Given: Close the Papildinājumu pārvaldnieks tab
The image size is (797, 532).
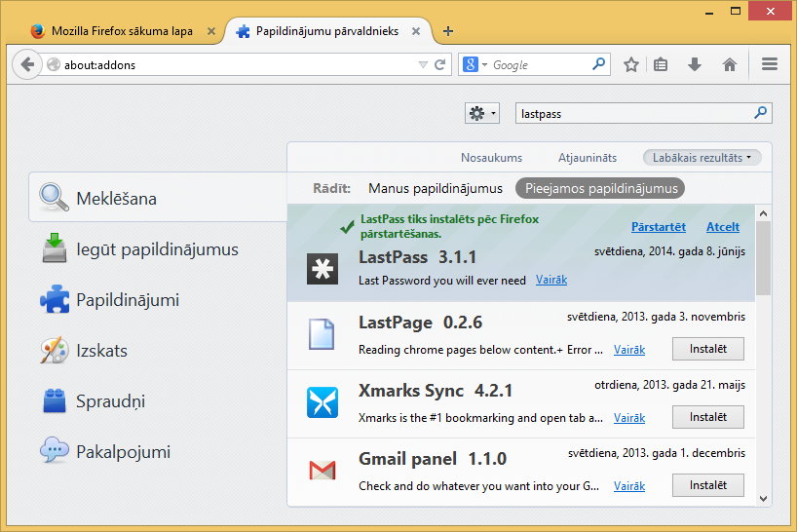Looking at the screenshot, I should point(416,31).
